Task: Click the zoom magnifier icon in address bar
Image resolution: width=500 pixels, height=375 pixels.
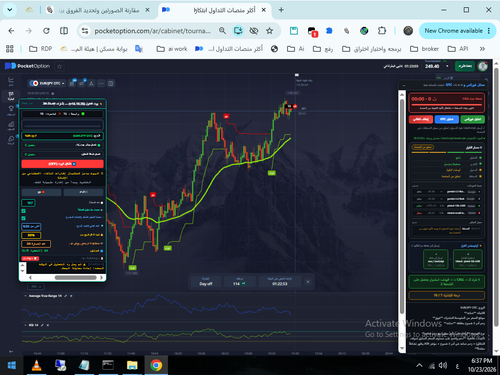Action: tap(222, 31)
